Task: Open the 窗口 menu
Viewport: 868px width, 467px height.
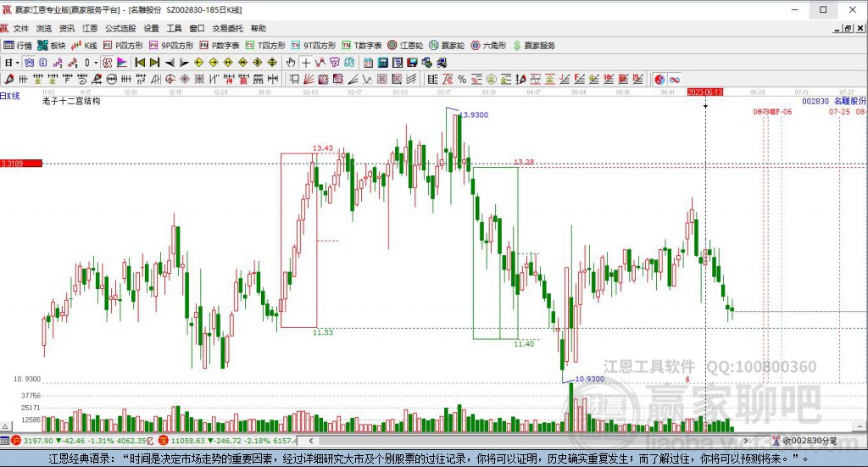Action: point(197,28)
